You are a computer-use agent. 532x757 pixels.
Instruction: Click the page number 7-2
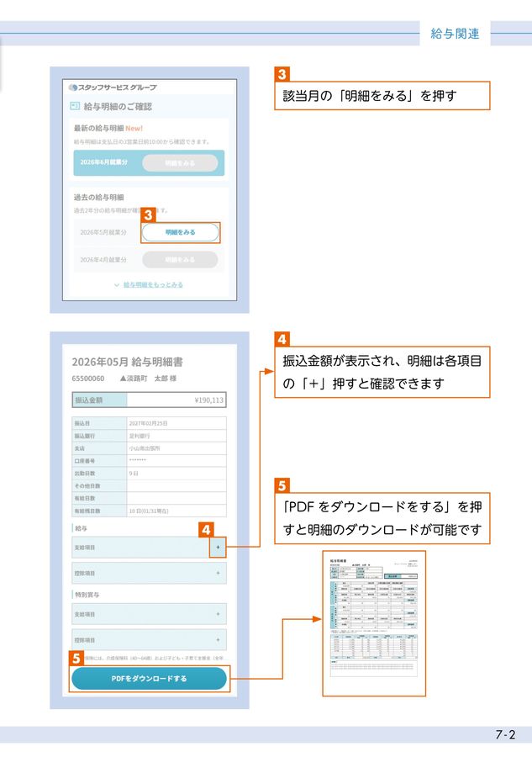505,735
